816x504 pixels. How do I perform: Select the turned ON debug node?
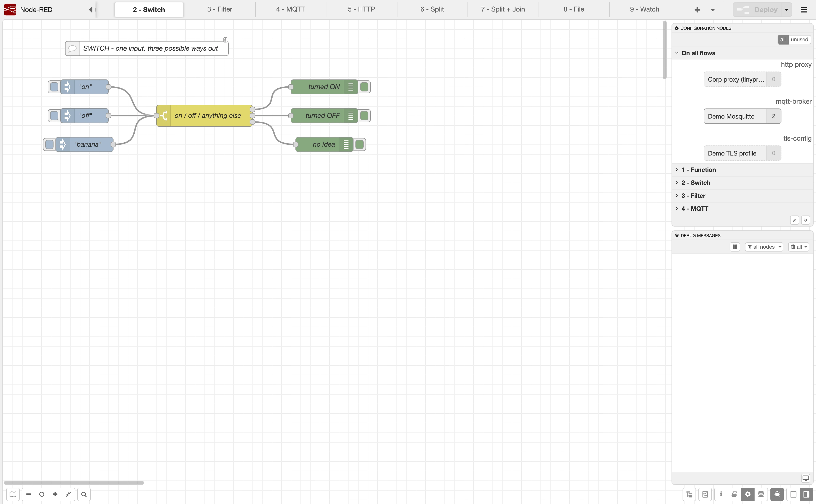point(324,87)
